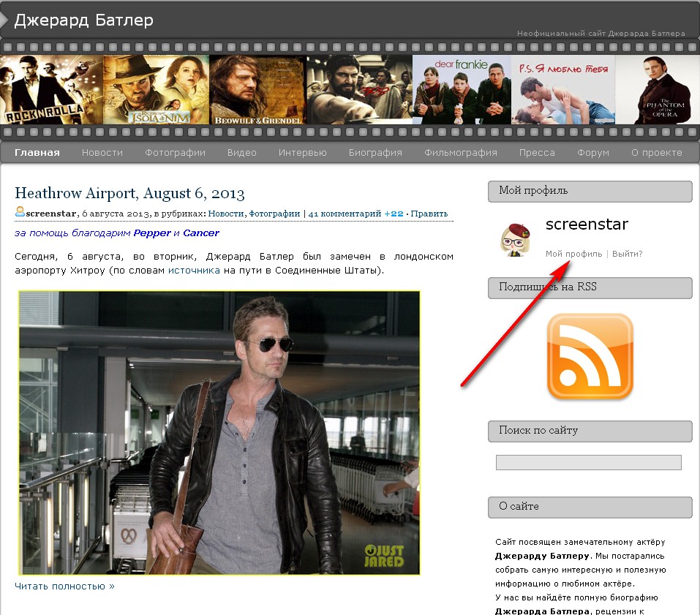Click the site search input field
Viewport: 700px width, 615px height.
(x=588, y=462)
